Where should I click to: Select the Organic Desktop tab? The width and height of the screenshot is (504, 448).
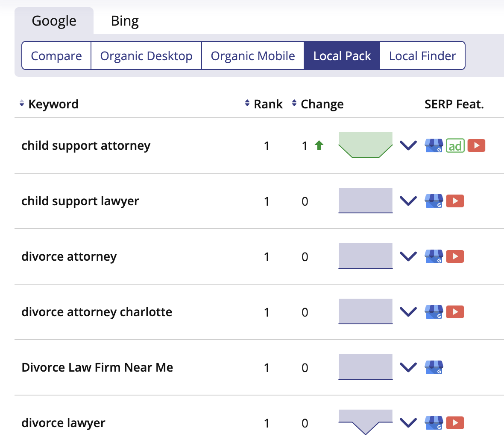146,56
